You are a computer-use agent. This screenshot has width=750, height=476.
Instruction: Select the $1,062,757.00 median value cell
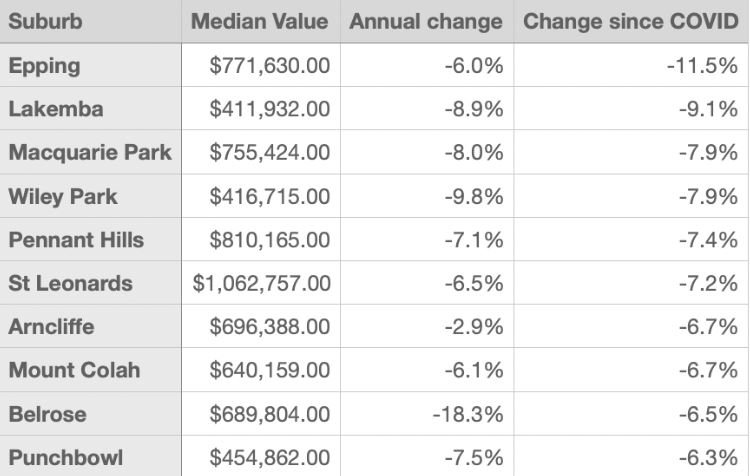[262, 283]
